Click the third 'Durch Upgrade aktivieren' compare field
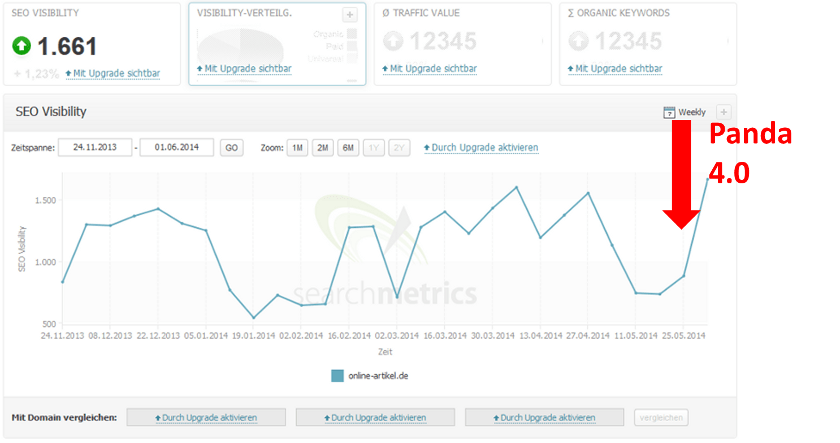The image size is (840, 443). (544, 417)
